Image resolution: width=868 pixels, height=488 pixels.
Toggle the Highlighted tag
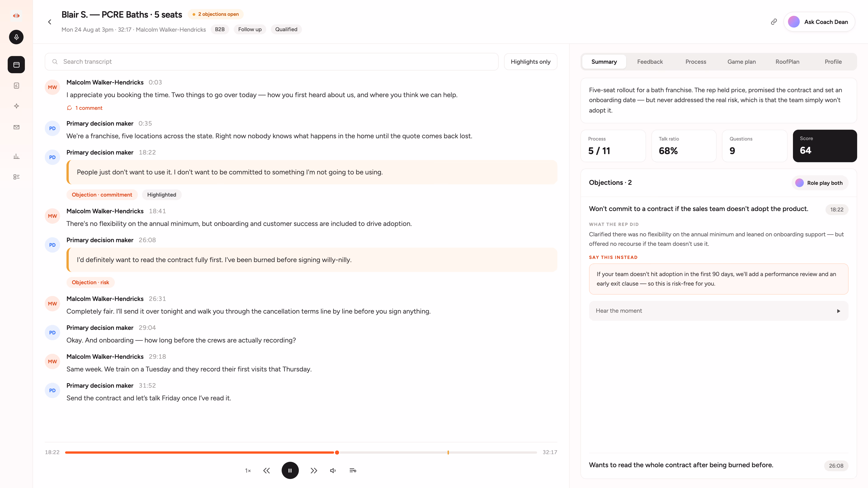click(x=161, y=195)
